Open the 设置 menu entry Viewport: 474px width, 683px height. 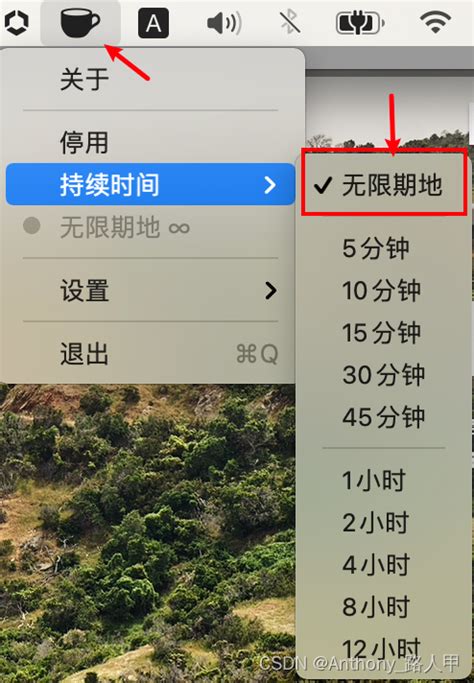coord(150,291)
